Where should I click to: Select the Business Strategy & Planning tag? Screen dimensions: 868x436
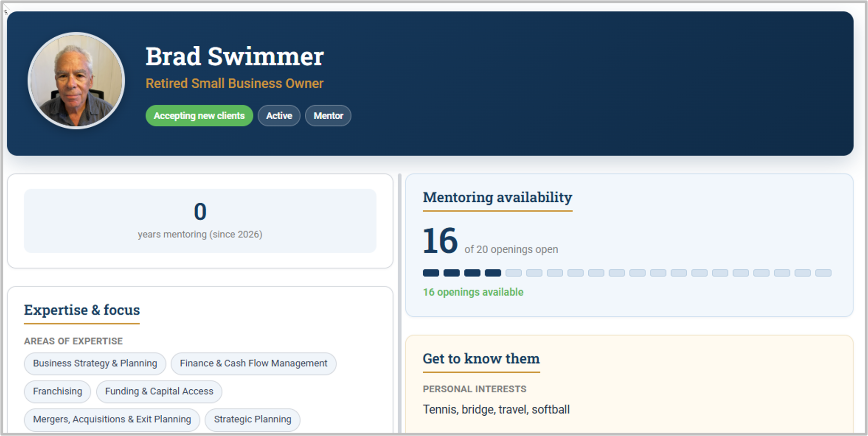[95, 363]
